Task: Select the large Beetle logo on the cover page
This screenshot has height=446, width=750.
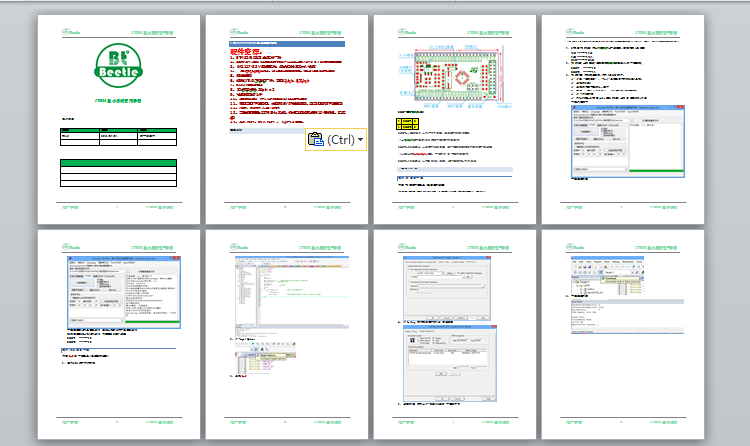Action: 118,66
